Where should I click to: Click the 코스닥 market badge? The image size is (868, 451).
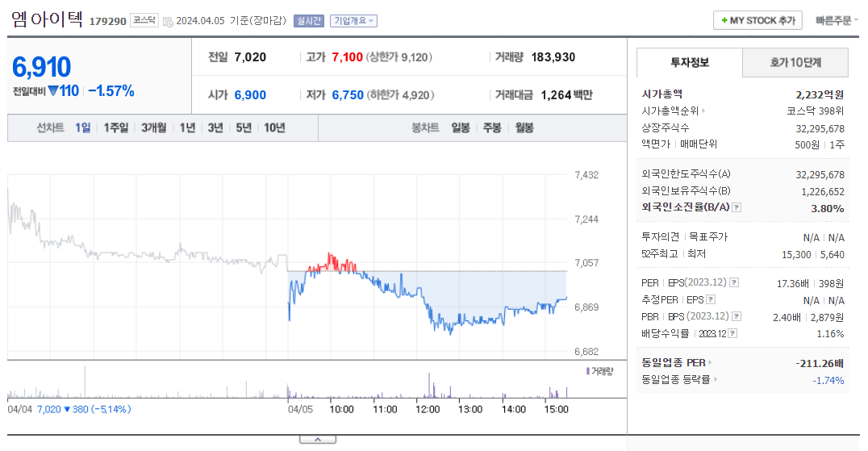point(144,20)
